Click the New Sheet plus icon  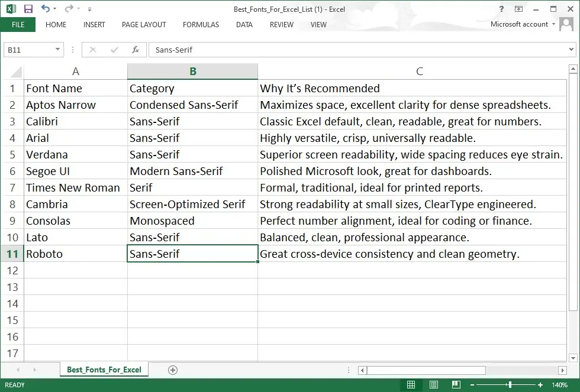173,370
